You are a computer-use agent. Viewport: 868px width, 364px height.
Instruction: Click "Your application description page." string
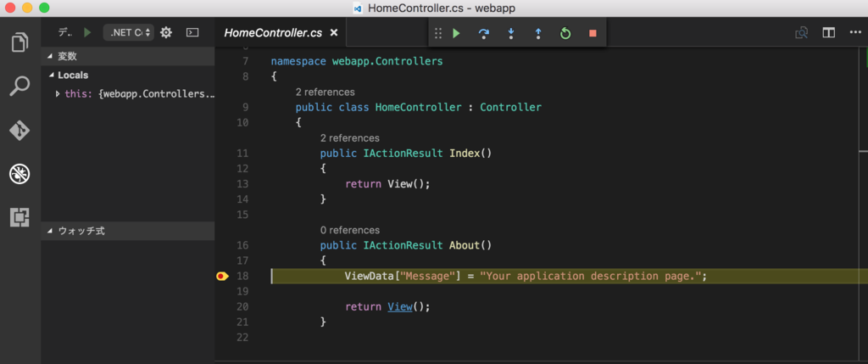pos(591,276)
